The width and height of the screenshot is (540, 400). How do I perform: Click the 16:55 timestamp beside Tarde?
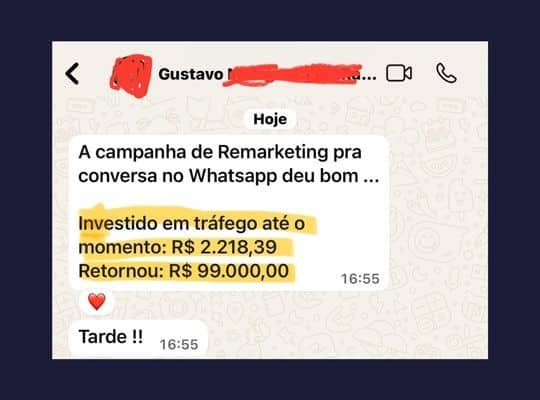tap(179, 345)
